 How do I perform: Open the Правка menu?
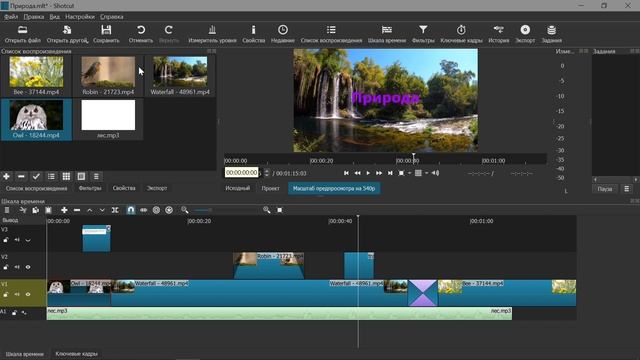pos(33,17)
